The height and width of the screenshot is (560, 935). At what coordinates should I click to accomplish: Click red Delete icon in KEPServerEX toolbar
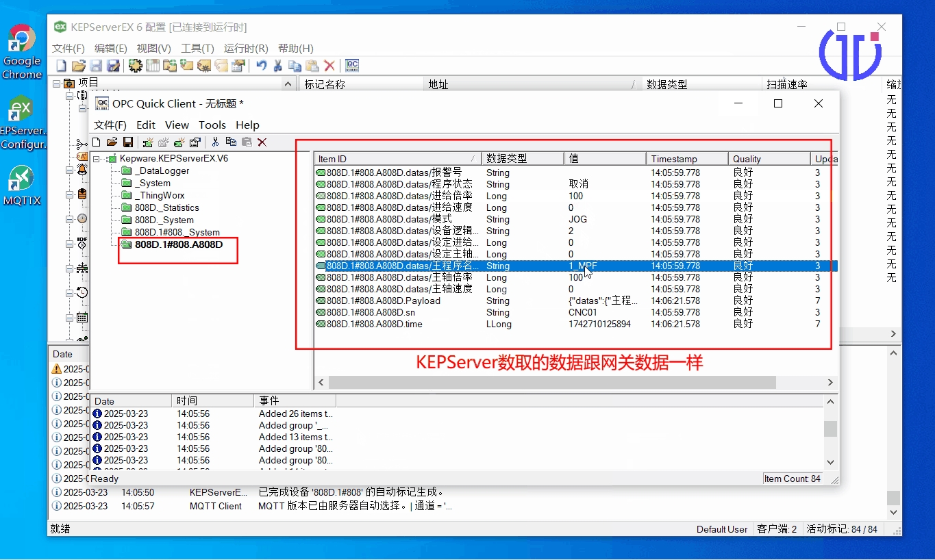pos(329,66)
